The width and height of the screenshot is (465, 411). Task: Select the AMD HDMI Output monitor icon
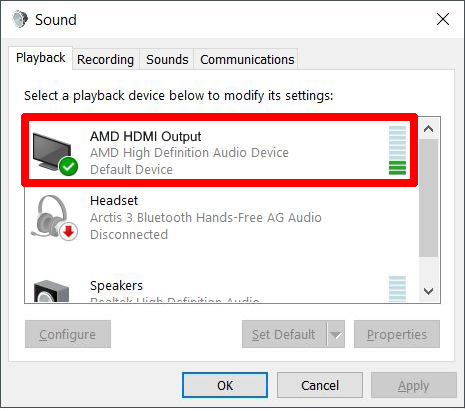[x=54, y=153]
